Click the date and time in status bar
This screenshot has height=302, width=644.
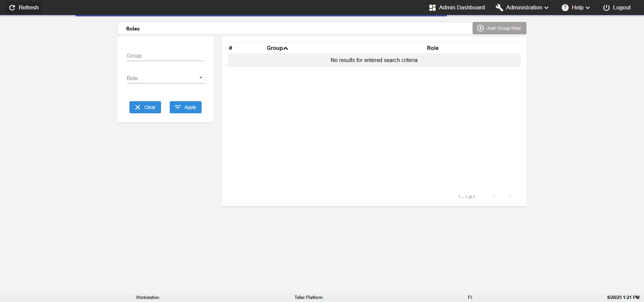click(623, 297)
